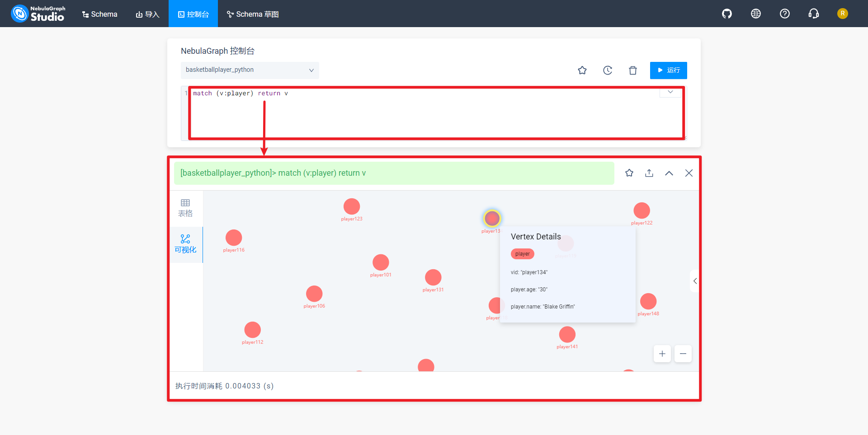Image resolution: width=868 pixels, height=435 pixels.
Task: Expand the basketballplayer_python space dropdown
Action: (x=250, y=70)
